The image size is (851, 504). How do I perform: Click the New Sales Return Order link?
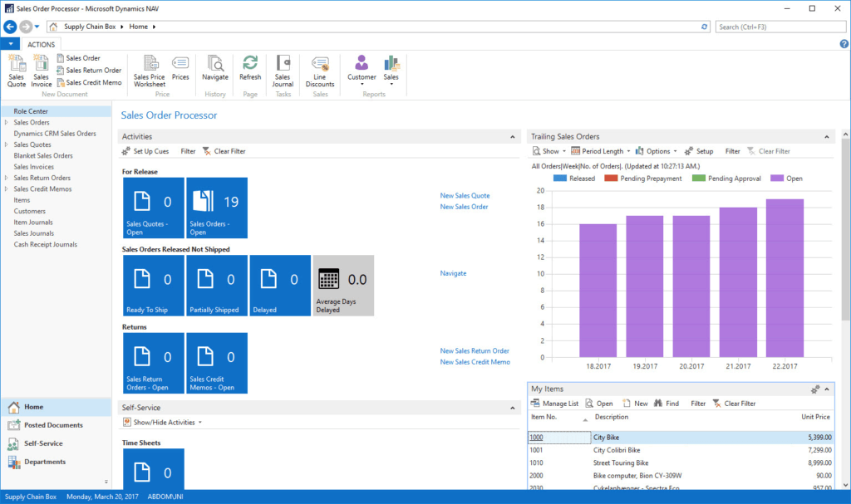[475, 350]
